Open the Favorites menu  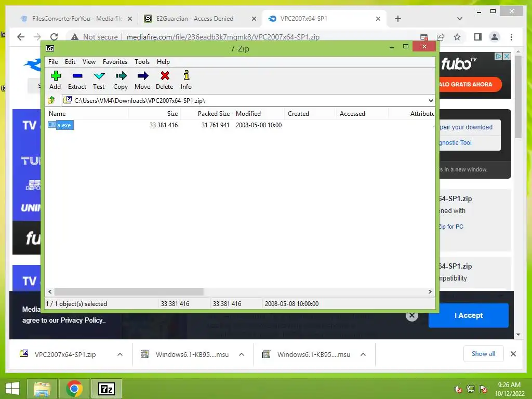point(115,62)
